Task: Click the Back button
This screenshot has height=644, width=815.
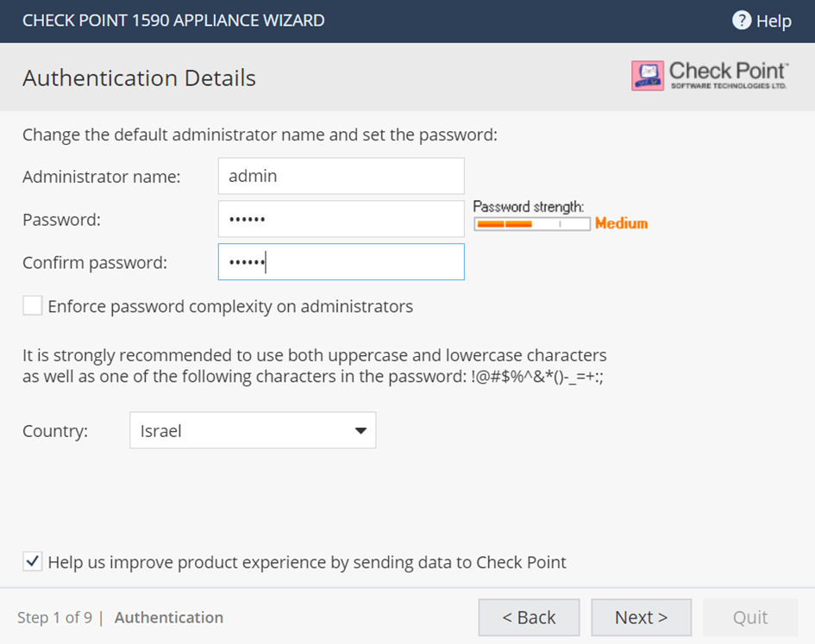Action: (529, 617)
